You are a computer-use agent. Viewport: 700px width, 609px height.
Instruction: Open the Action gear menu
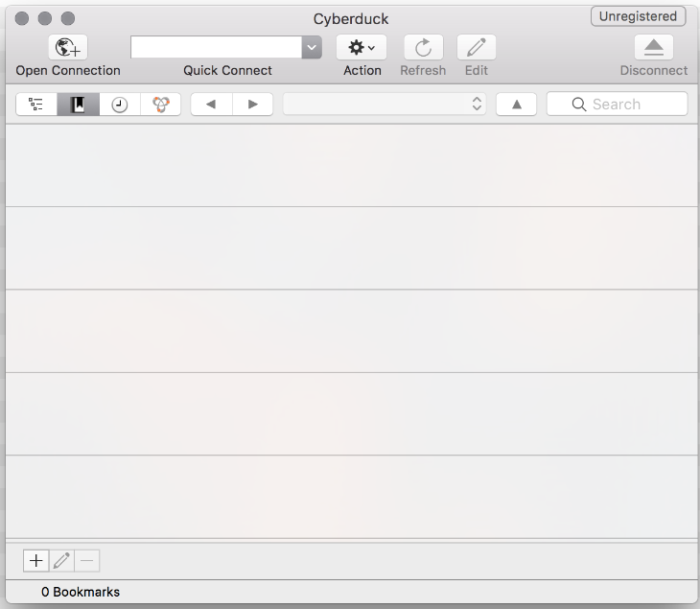pos(362,47)
